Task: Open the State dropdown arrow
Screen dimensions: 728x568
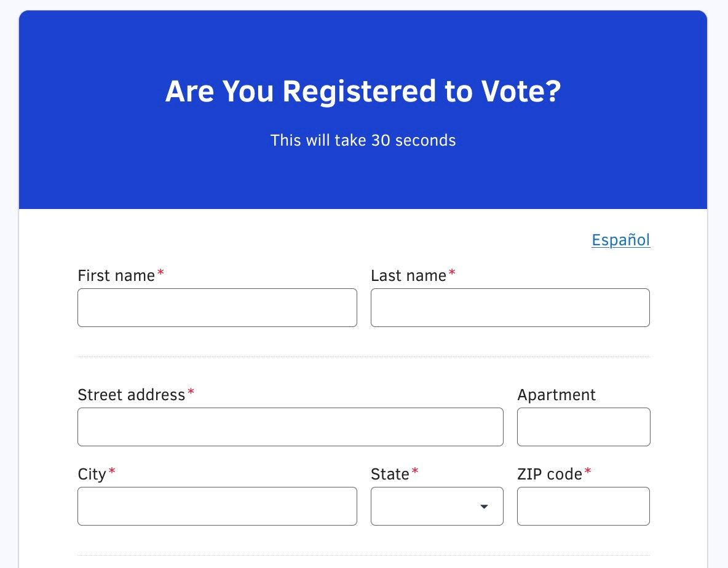Action: (x=484, y=507)
